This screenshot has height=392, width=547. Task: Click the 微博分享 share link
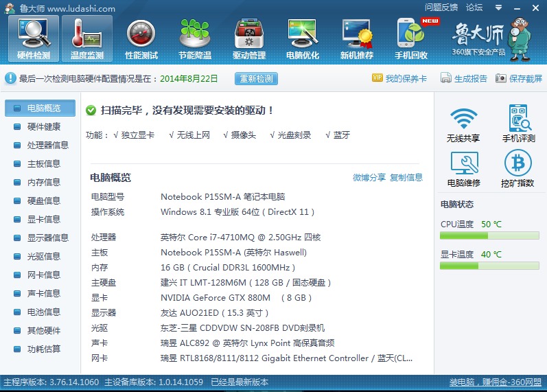click(x=369, y=177)
